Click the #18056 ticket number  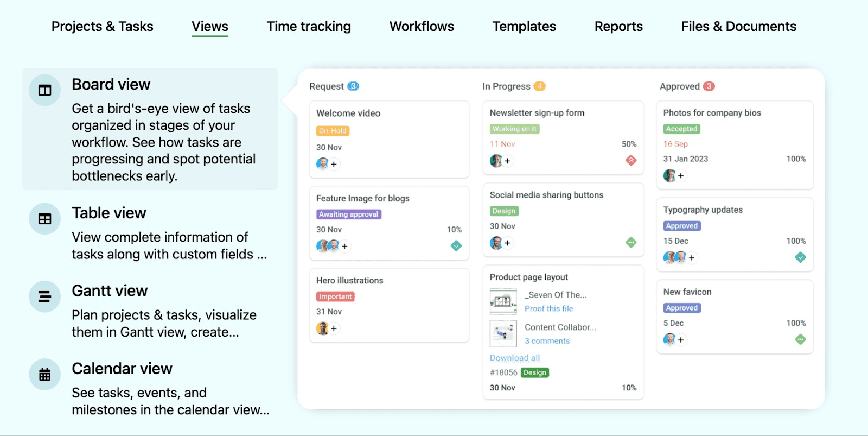pos(503,372)
